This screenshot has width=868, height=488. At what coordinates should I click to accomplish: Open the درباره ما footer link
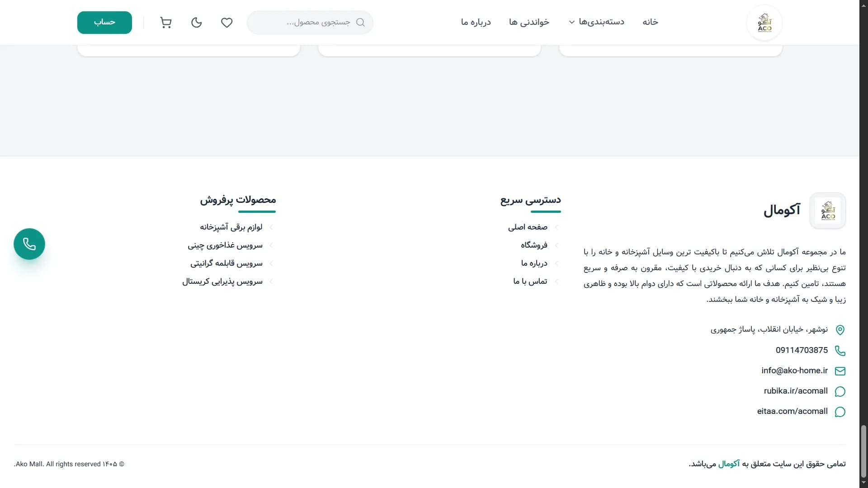534,263
